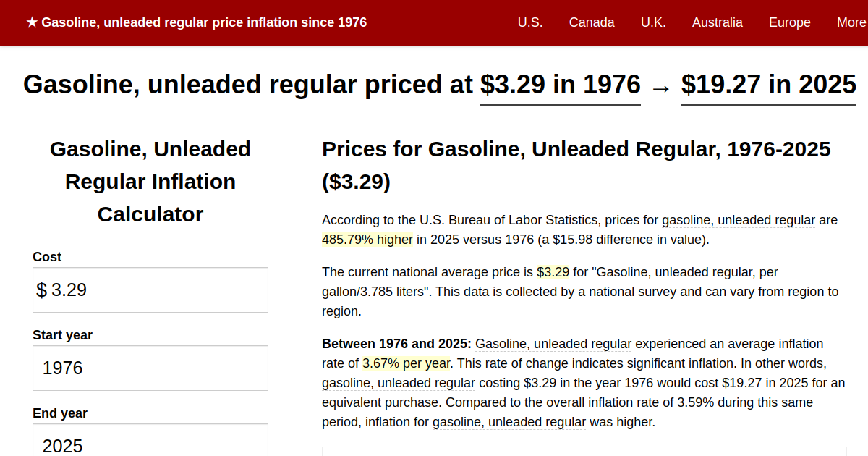Viewport: 868px width, 456px height.
Task: Click the underlined $3.29 in 1976 link
Action: 560,85
